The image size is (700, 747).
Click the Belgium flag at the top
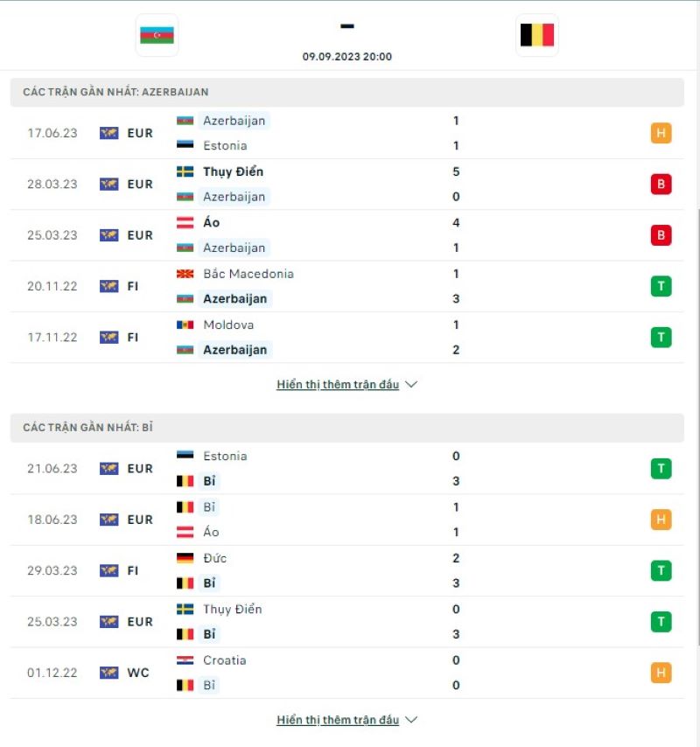coord(536,36)
